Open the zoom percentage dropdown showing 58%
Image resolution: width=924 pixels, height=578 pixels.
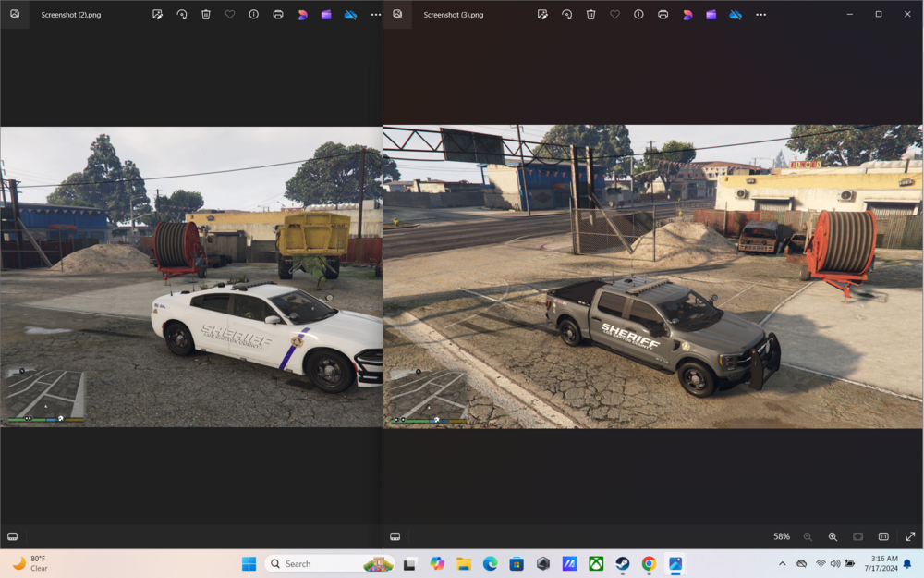tap(781, 536)
